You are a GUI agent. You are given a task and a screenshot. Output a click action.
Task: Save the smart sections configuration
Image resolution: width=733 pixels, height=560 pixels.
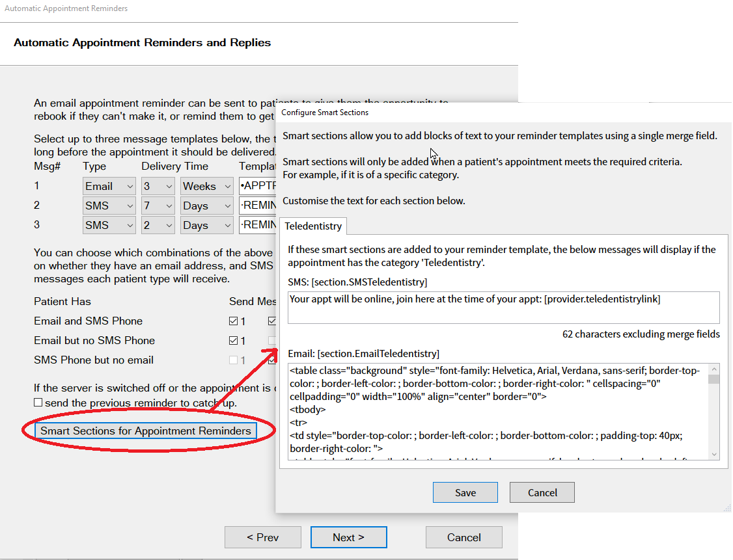(465, 492)
